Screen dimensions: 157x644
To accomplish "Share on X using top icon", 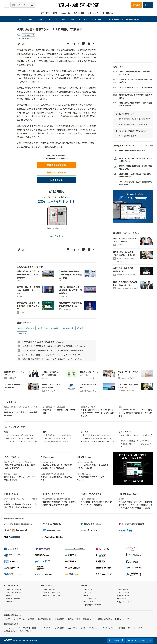I will pyautogui.click(x=84, y=44).
